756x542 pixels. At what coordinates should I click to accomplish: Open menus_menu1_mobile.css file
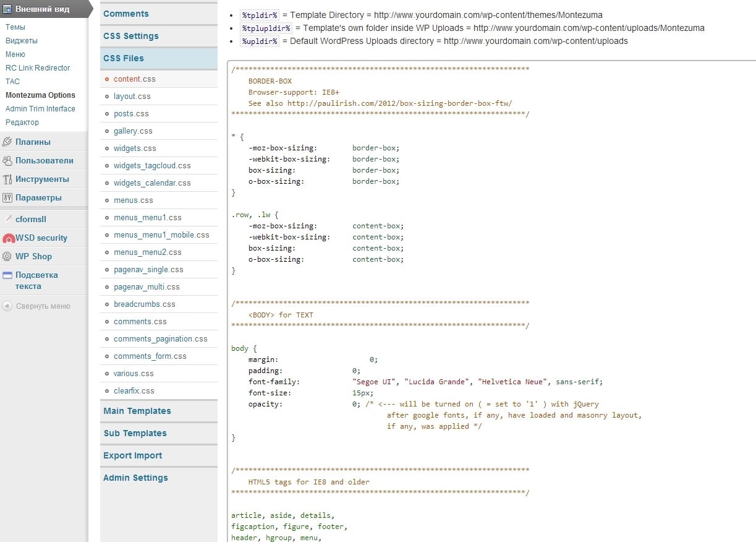pos(161,235)
